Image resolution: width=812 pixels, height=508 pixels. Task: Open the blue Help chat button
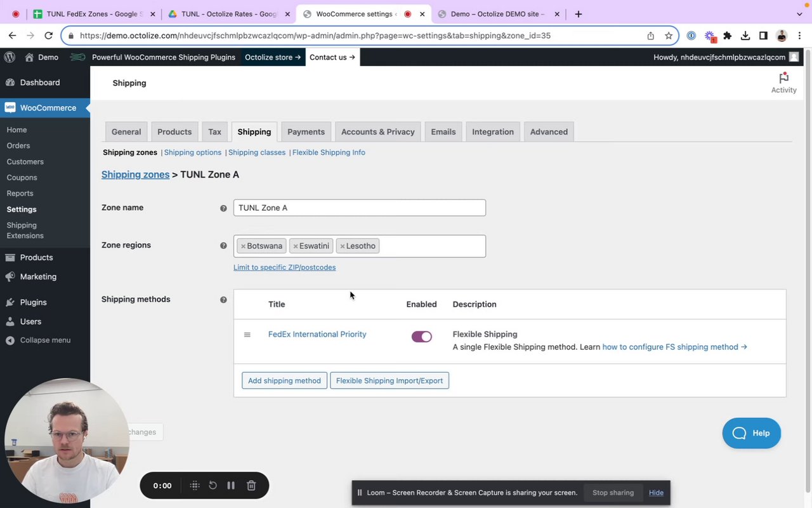point(752,433)
